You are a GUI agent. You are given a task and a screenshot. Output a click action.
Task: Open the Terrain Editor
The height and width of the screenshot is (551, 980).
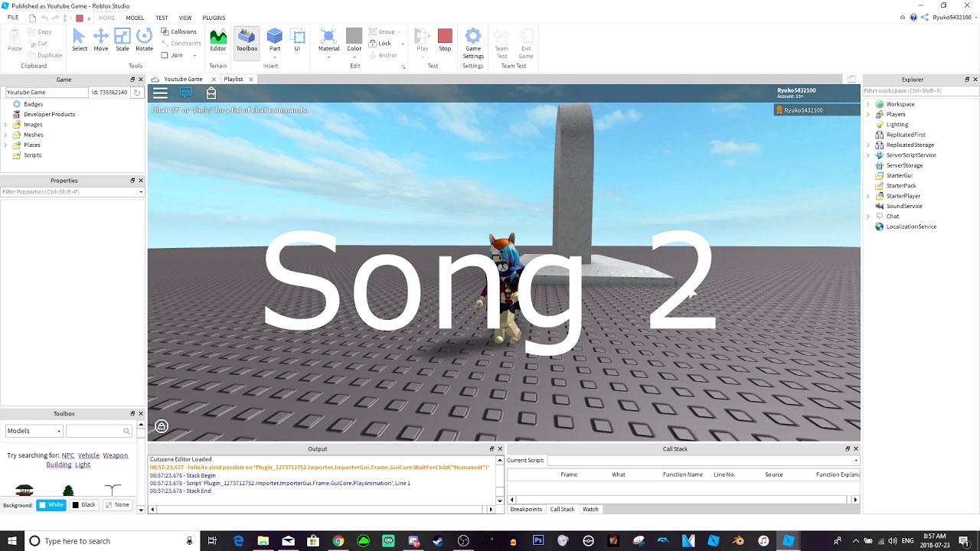coord(218,40)
